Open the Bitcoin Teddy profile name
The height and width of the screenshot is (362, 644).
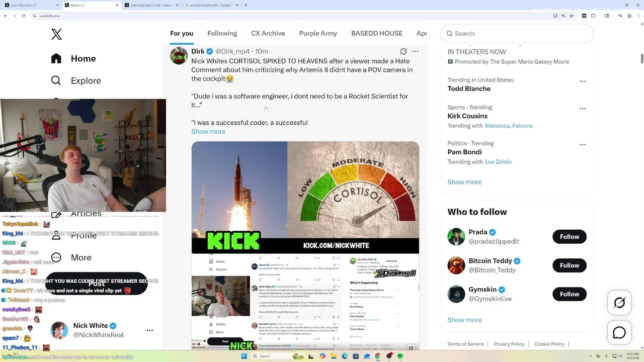[x=490, y=261]
